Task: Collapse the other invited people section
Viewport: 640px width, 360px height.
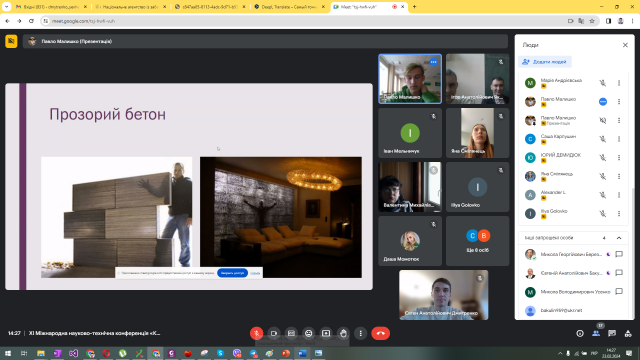Action: coord(619,238)
